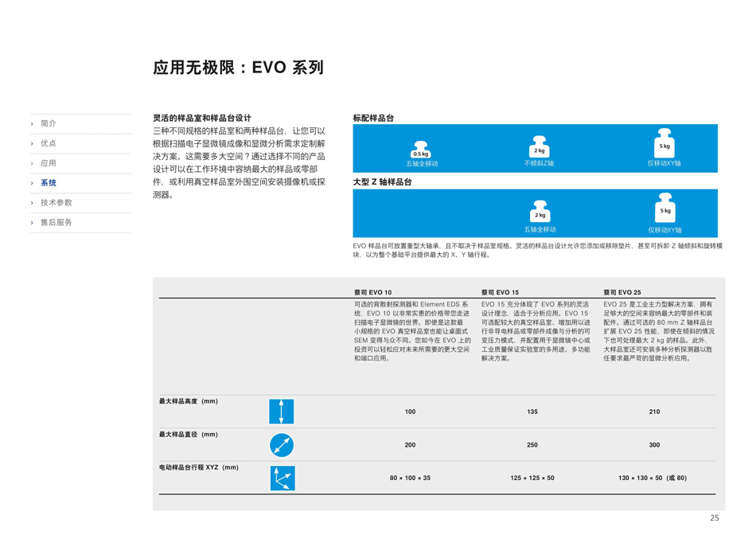The height and width of the screenshot is (535, 756).
Task: Click the chevron beside 简介
Action: (32, 124)
